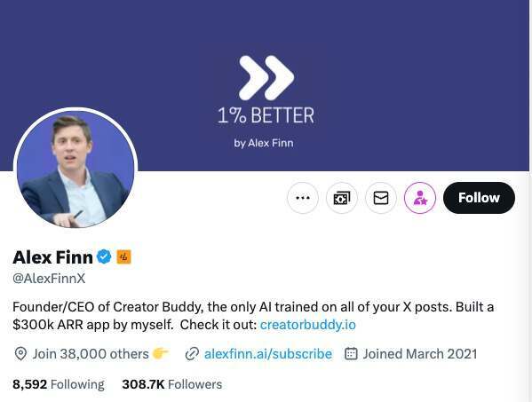Click the location pin icon
532x402 pixels.
(20, 354)
